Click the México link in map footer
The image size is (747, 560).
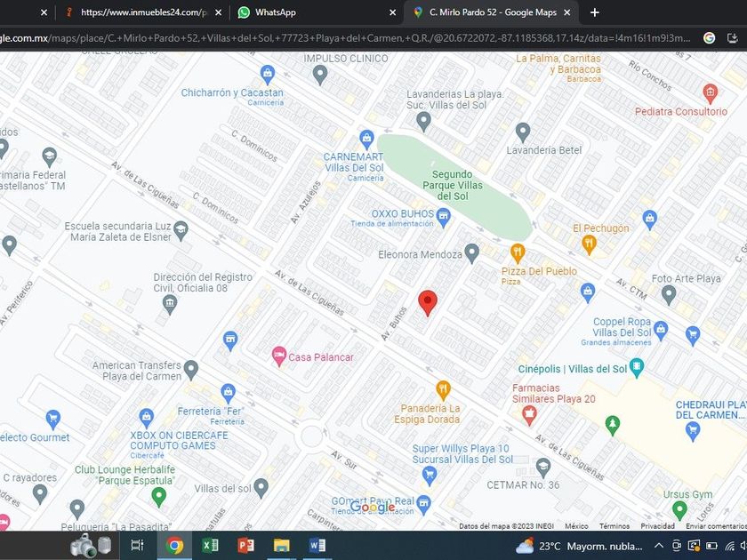576,526
